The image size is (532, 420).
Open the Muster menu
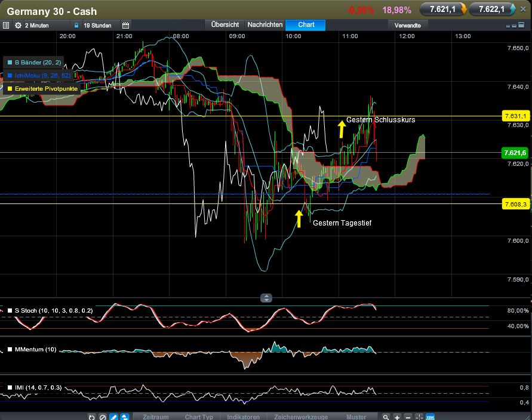point(356,417)
